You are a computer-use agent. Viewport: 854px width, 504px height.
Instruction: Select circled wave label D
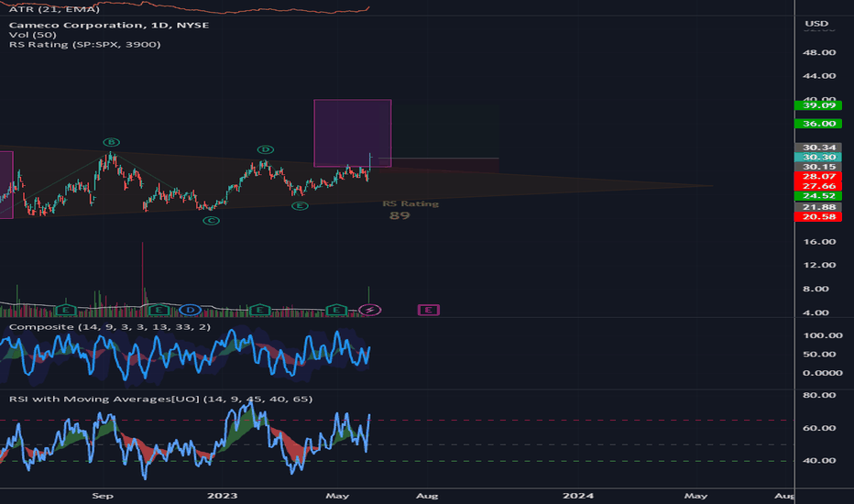pos(265,149)
